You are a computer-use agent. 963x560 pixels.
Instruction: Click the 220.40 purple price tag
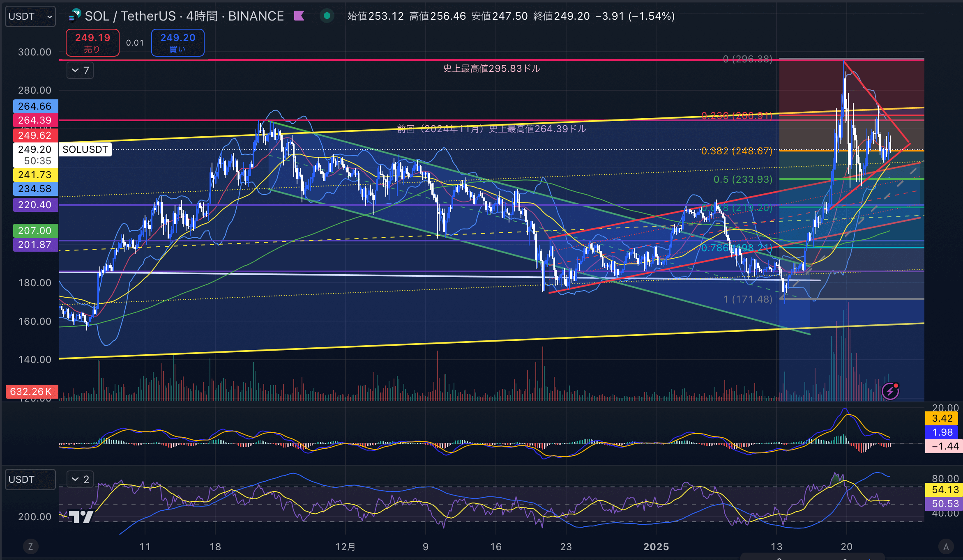pos(35,205)
